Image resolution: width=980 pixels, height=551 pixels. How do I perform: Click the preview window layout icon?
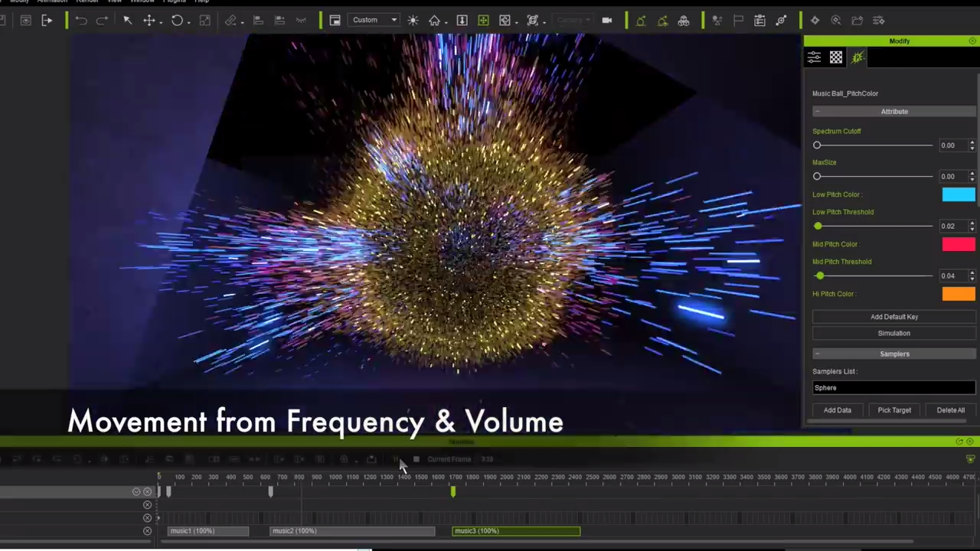pos(335,21)
